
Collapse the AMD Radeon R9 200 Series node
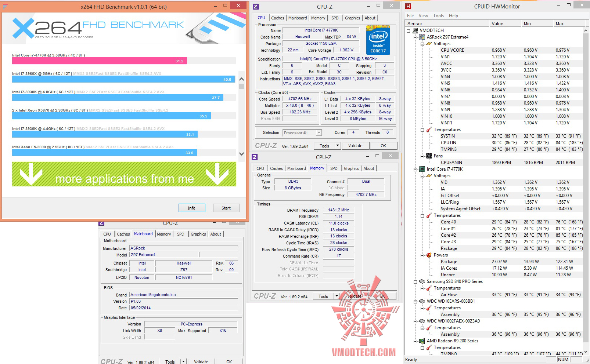coord(415,341)
